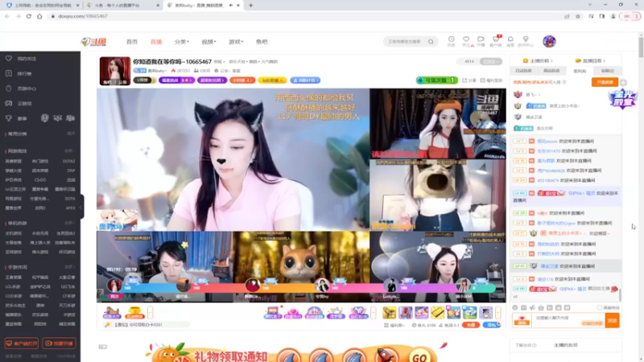Expand the arrow next to trophy task icon
The height and width of the screenshot is (362, 644).
pyautogui.click(x=150, y=313)
